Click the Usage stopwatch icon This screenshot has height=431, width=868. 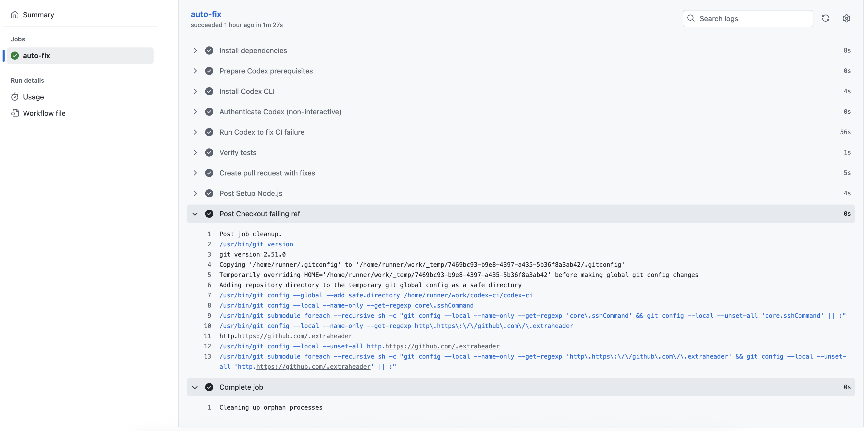tap(15, 97)
